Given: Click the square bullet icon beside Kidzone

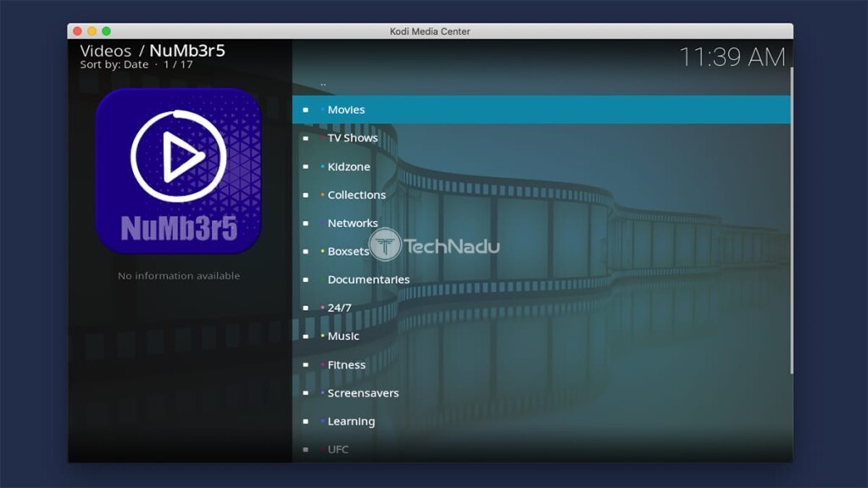Looking at the screenshot, I should 305,167.
